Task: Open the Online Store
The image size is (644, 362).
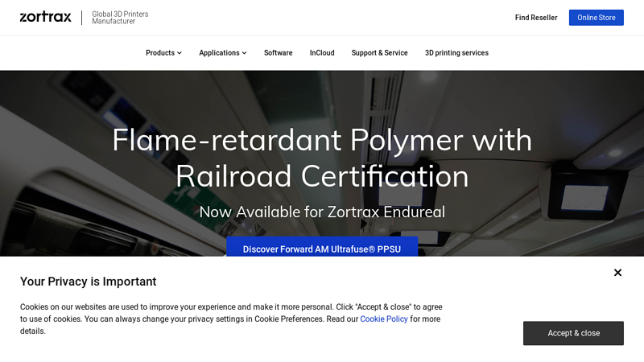Action: [596, 18]
